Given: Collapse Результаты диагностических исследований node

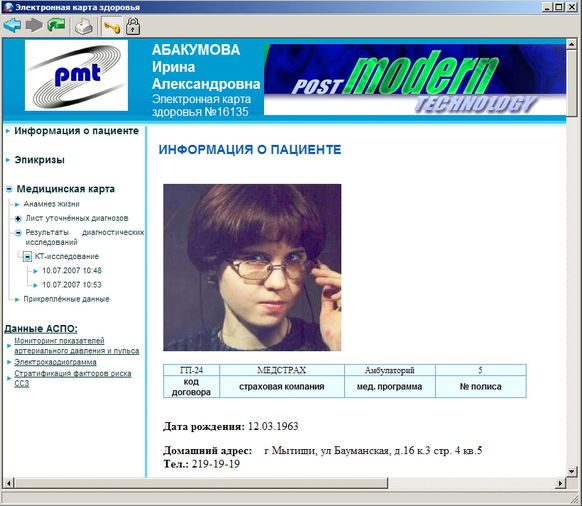Looking at the screenshot, I should pos(18,233).
